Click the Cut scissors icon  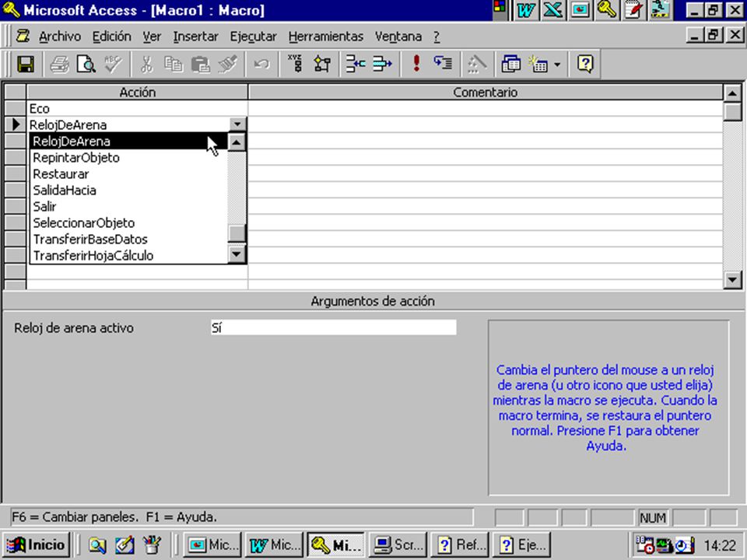pos(147,64)
